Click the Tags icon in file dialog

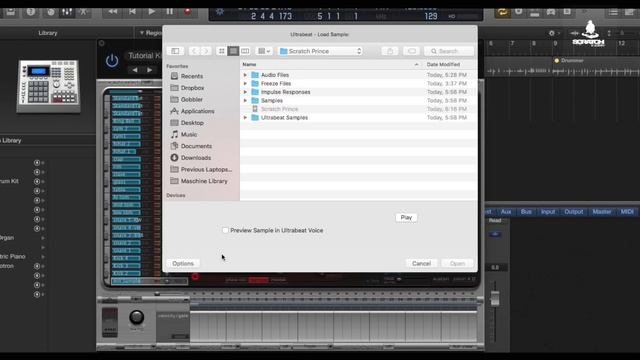coord(411,51)
